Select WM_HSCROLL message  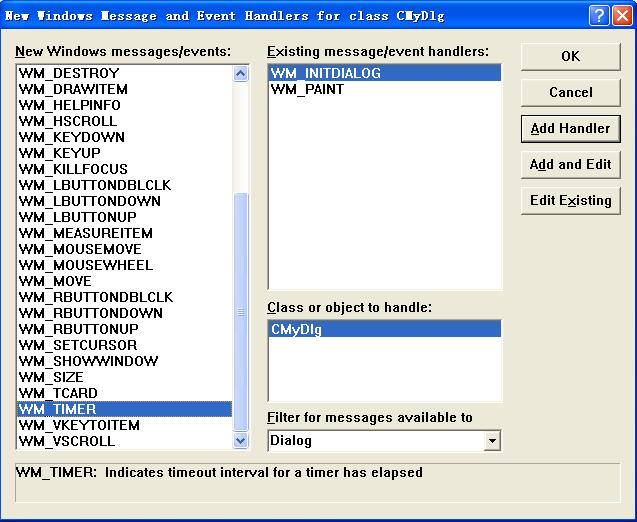125,121
